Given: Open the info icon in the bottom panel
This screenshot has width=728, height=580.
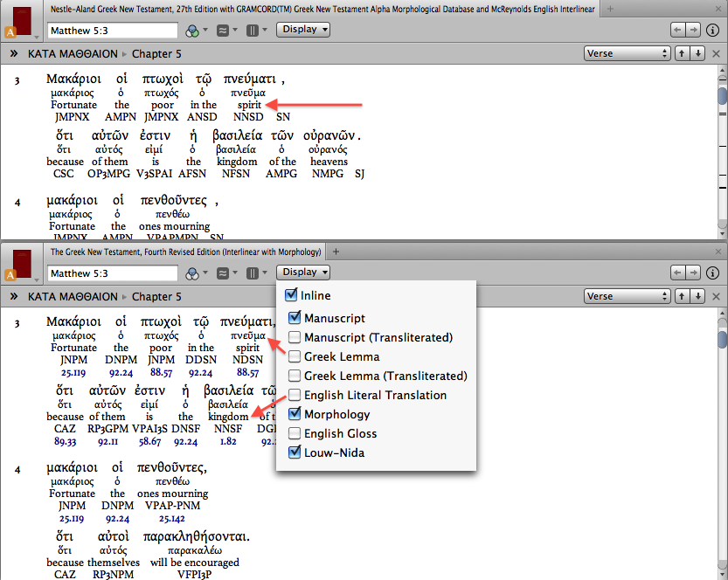Looking at the screenshot, I should (x=712, y=273).
